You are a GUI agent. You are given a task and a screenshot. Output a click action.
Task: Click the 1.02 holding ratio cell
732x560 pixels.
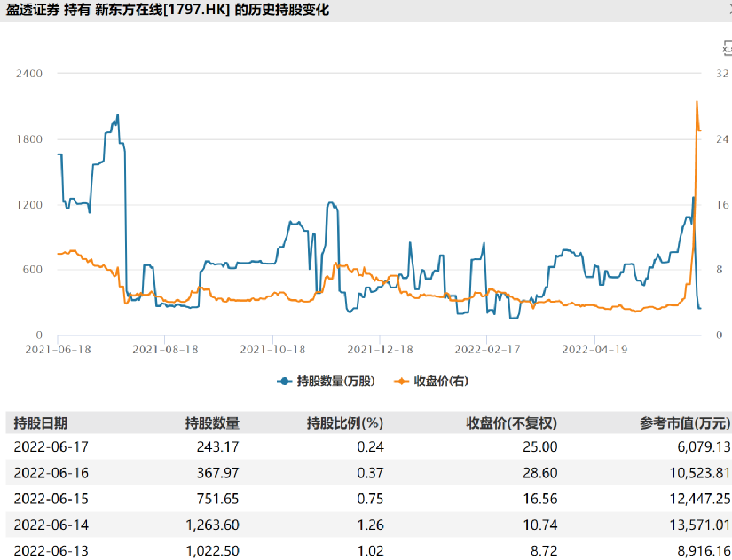[370, 551]
